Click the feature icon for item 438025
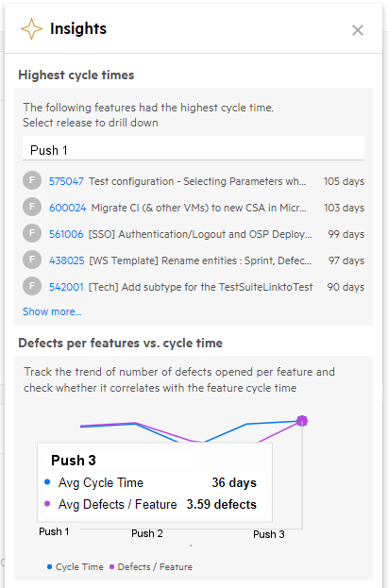 tap(32, 260)
